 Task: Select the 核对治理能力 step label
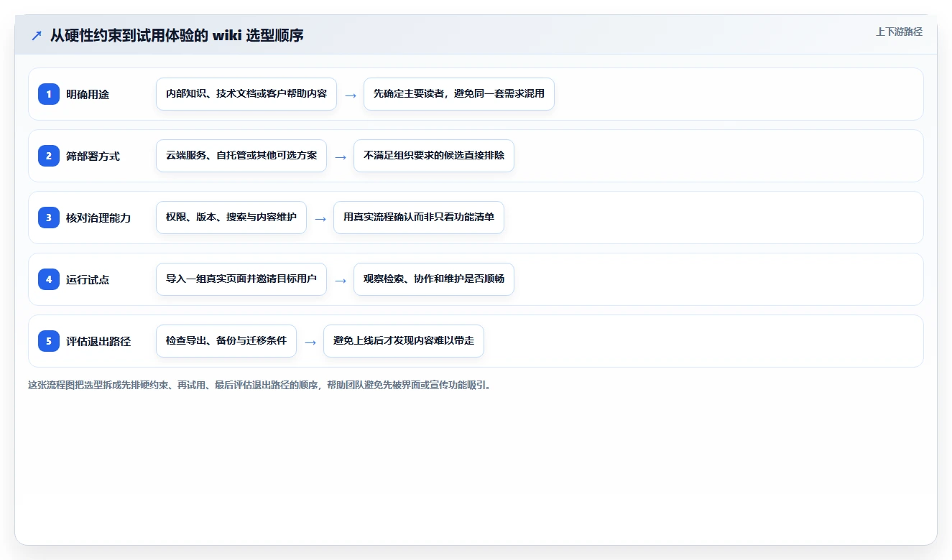click(x=98, y=218)
